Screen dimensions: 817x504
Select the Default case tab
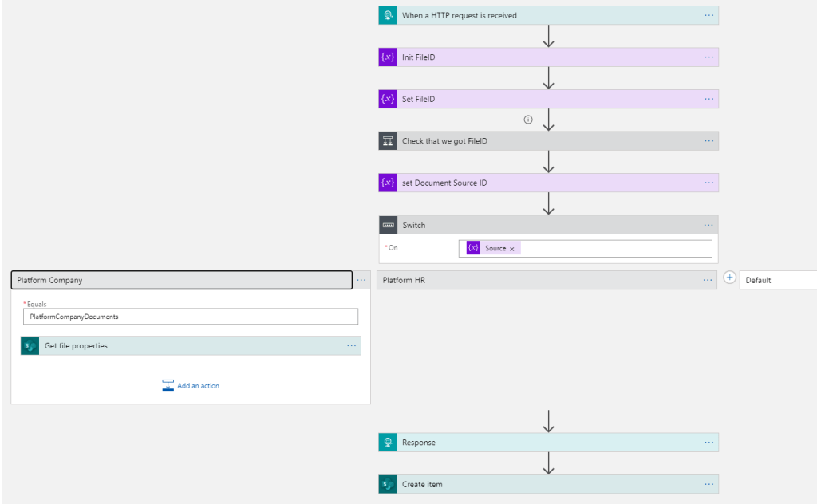[x=777, y=280]
